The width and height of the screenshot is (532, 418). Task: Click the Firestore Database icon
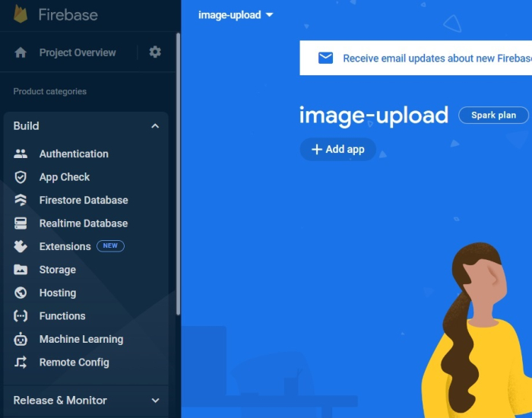click(x=21, y=201)
